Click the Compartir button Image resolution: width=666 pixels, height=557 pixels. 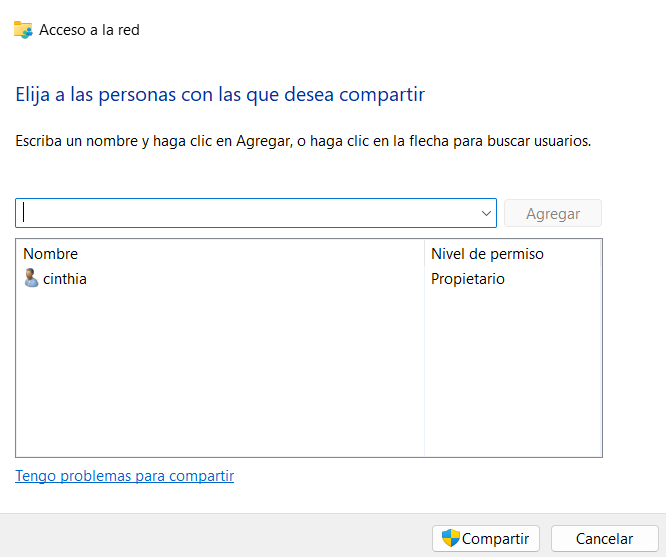[x=486, y=538]
